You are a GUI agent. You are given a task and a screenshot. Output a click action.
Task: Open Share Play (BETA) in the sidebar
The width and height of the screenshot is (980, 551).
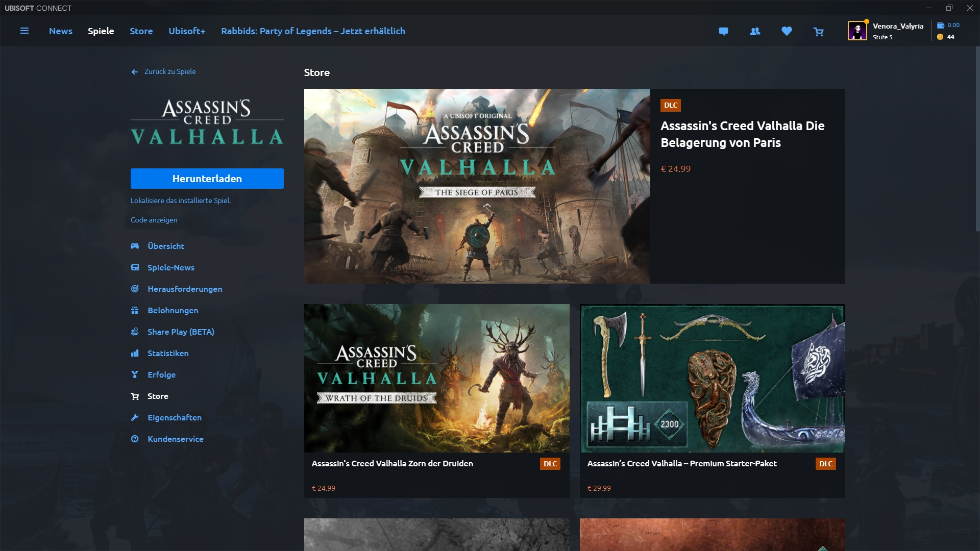click(181, 332)
